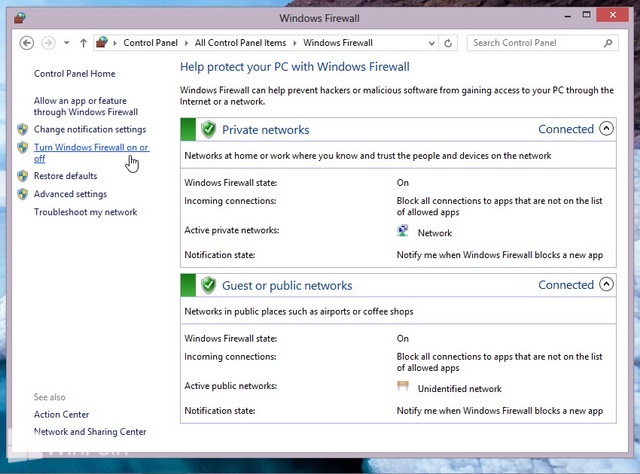This screenshot has width=640, height=474.
Task: Open Allow an app or feature link
Action: point(86,106)
